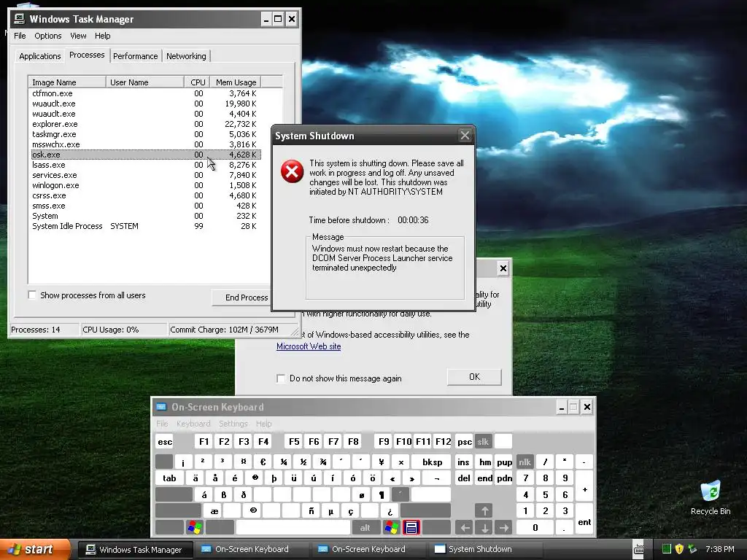Switch to first On-Screen Keyboard taskbar button
747x560 pixels.
(x=251, y=549)
